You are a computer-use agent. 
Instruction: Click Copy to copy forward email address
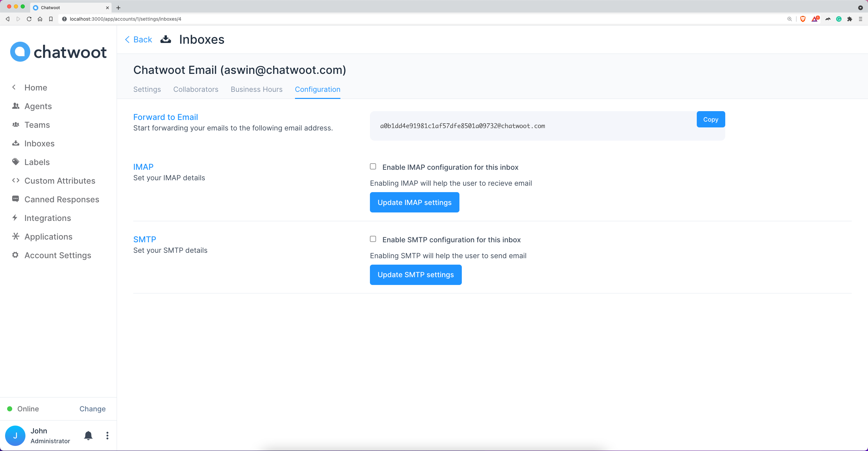click(x=710, y=119)
